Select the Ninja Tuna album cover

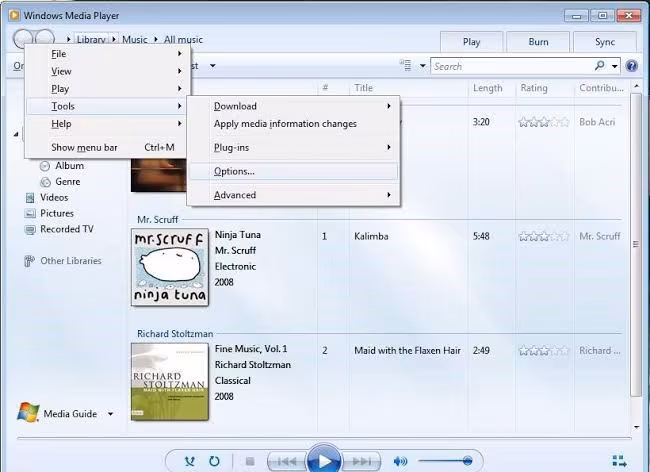pyautogui.click(x=170, y=267)
